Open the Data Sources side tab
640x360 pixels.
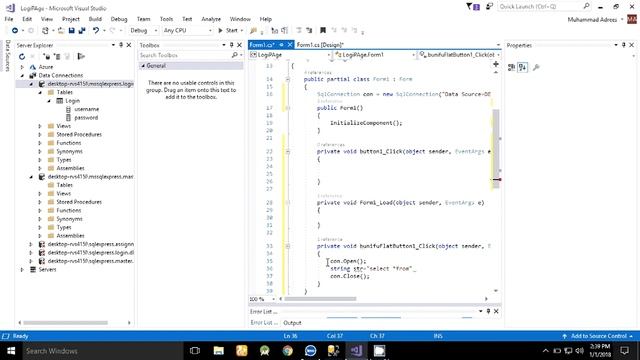tap(7, 56)
